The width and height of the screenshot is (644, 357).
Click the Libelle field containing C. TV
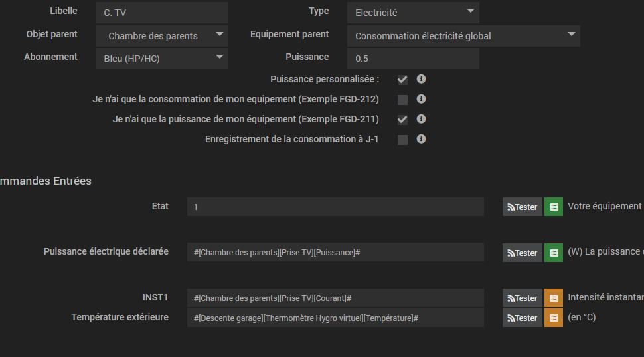[162, 13]
